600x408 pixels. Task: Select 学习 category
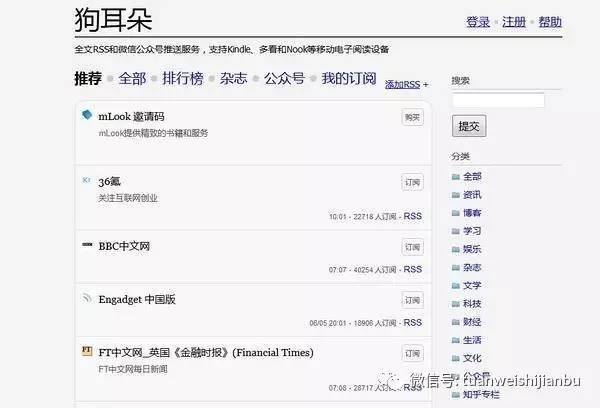(472, 232)
